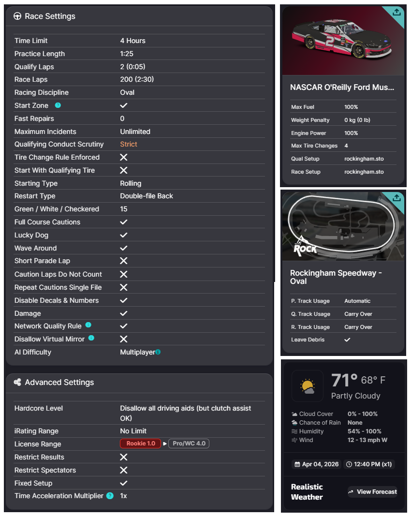Toggle the Leave Debris checkmark
This screenshot has height=532, width=411.
tap(347, 340)
